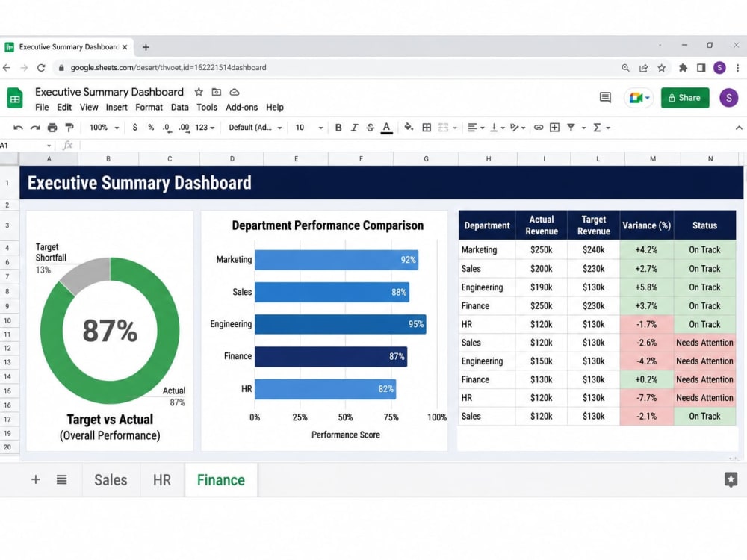Image resolution: width=747 pixels, height=560 pixels.
Task: Star the Executive Summary Dashboard document
Action: pyautogui.click(x=199, y=92)
